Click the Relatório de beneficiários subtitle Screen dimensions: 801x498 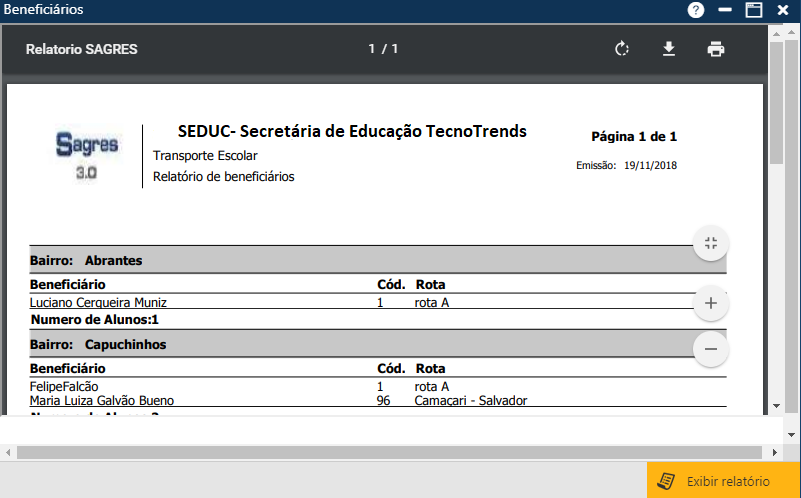click(x=223, y=177)
